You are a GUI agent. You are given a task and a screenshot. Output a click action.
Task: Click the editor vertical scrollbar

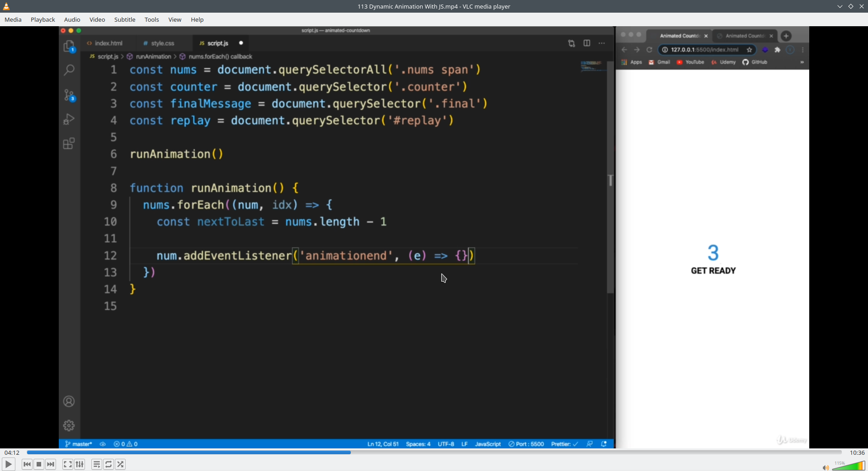tap(611, 177)
